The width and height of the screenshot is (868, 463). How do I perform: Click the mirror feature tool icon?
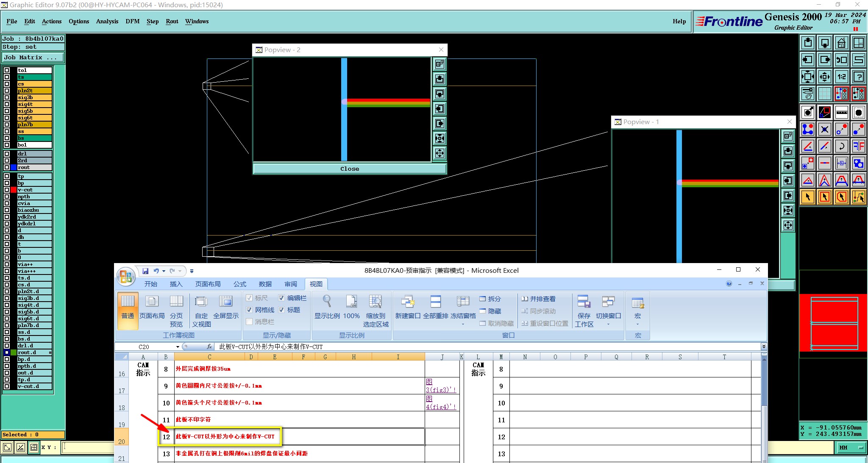tap(858, 146)
